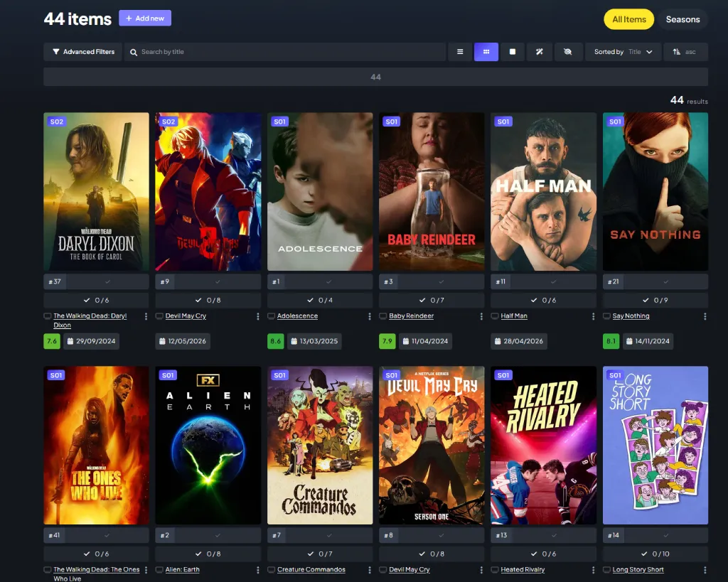
Task: Open the Adolescence poster thumbnail
Action: click(x=320, y=192)
